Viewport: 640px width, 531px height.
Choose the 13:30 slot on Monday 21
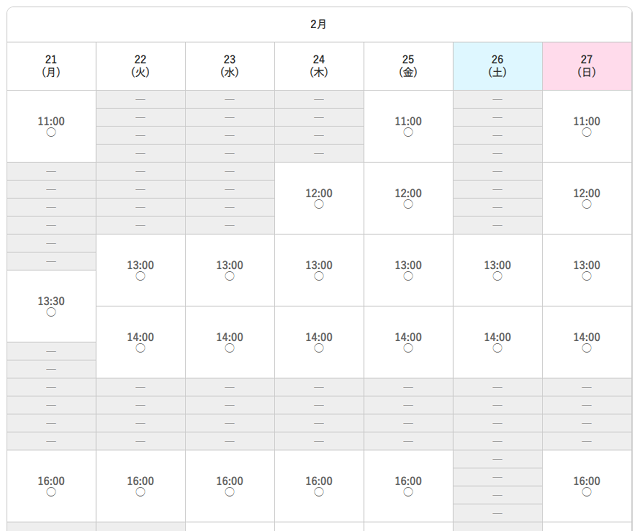coord(51,307)
